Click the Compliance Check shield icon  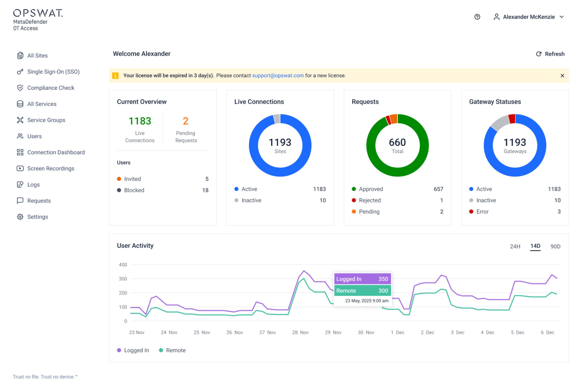click(20, 88)
